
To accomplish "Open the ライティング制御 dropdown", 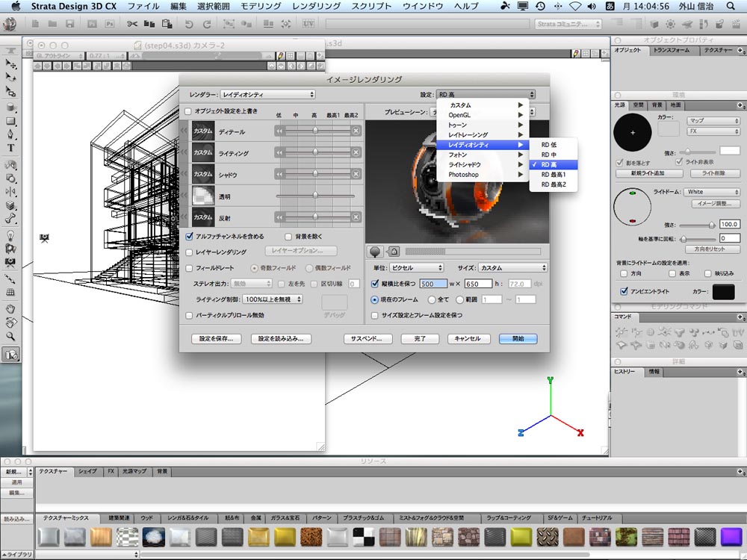I will [273, 299].
